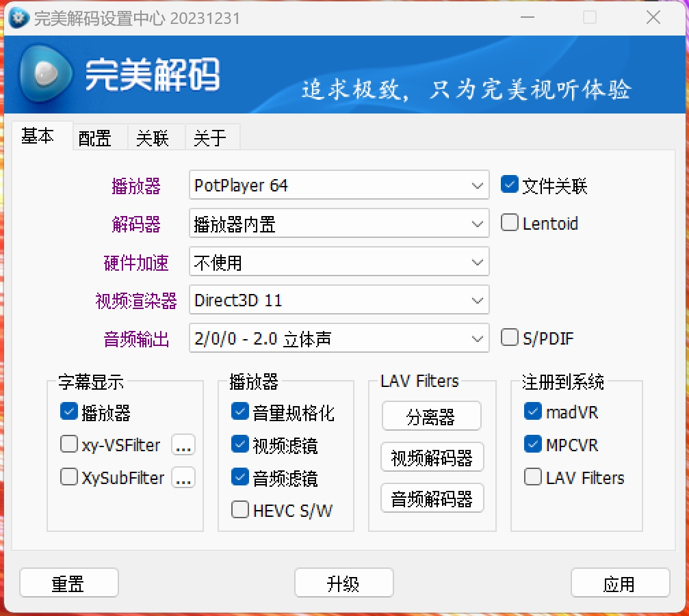Open XySubFilter settings ellipsis button
Image resolution: width=689 pixels, height=616 pixels.
point(183,477)
